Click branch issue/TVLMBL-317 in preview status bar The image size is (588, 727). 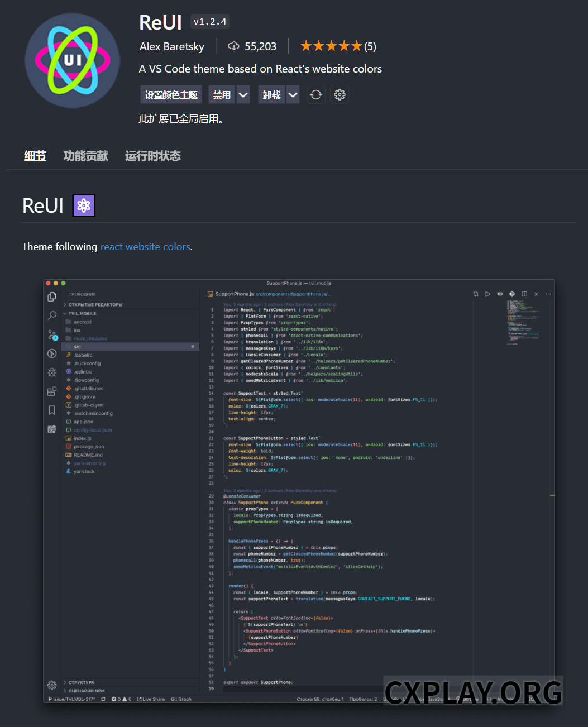72,699
